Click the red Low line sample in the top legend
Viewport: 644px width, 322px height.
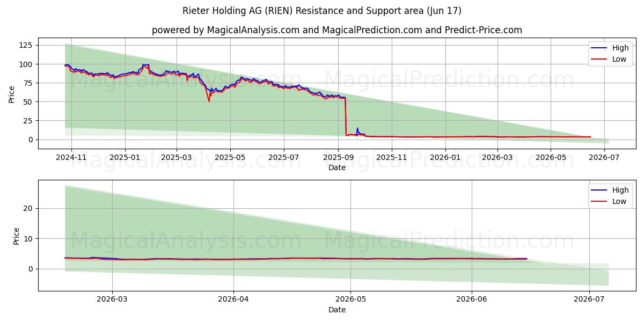click(600, 60)
